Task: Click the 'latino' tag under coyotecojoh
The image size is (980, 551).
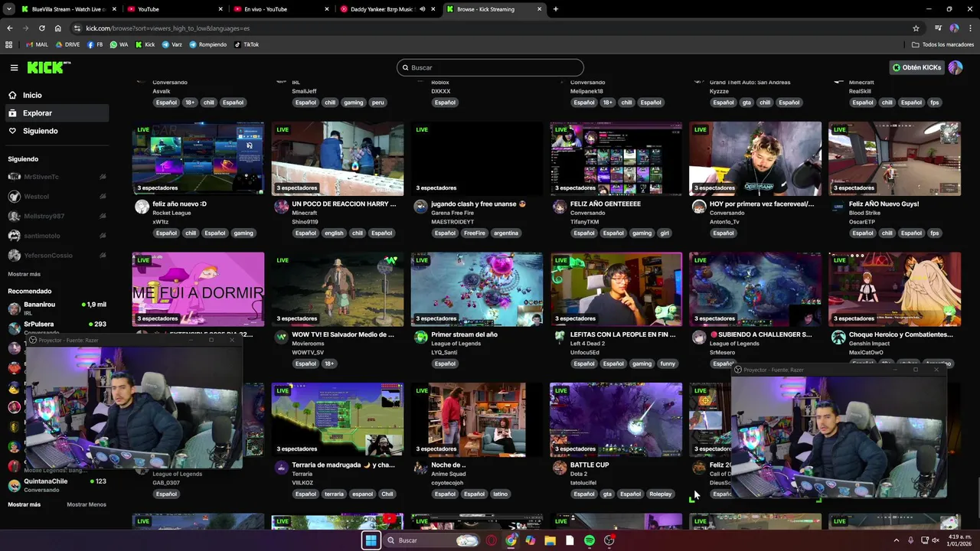Action: coord(500,494)
